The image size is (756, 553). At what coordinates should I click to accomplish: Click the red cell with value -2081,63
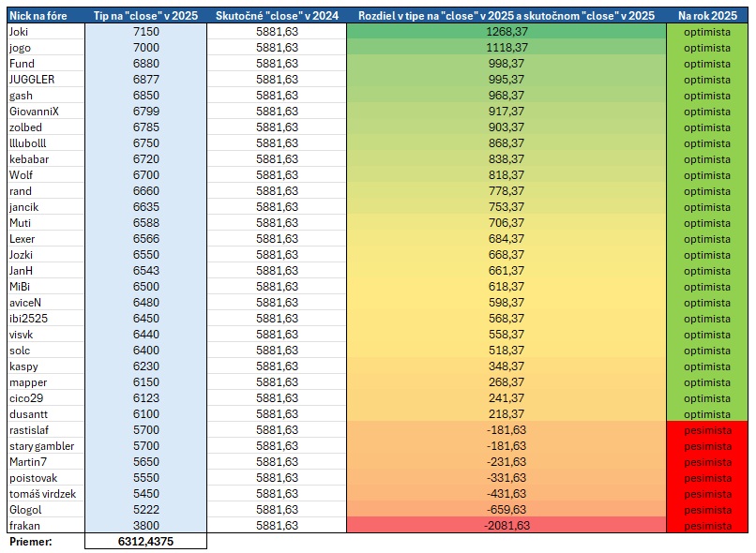(506, 526)
